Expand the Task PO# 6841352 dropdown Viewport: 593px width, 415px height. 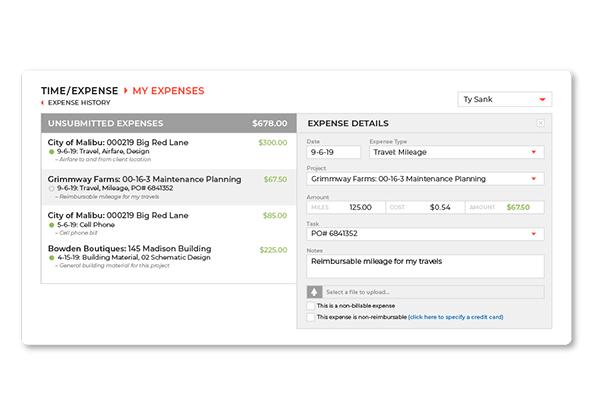pos(425,234)
